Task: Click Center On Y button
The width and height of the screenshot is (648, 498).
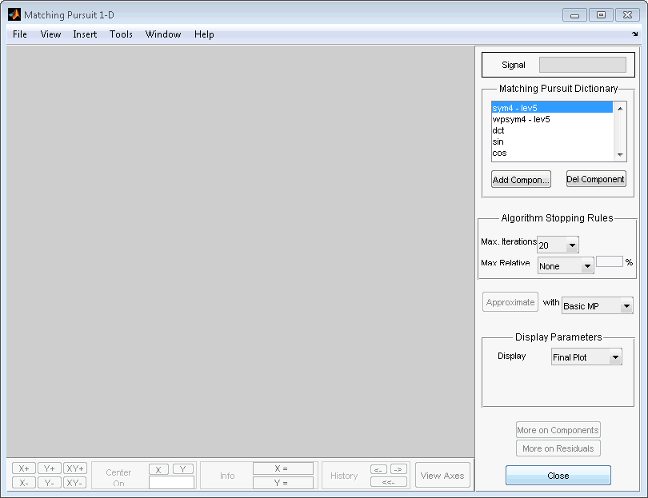Action: 183,469
